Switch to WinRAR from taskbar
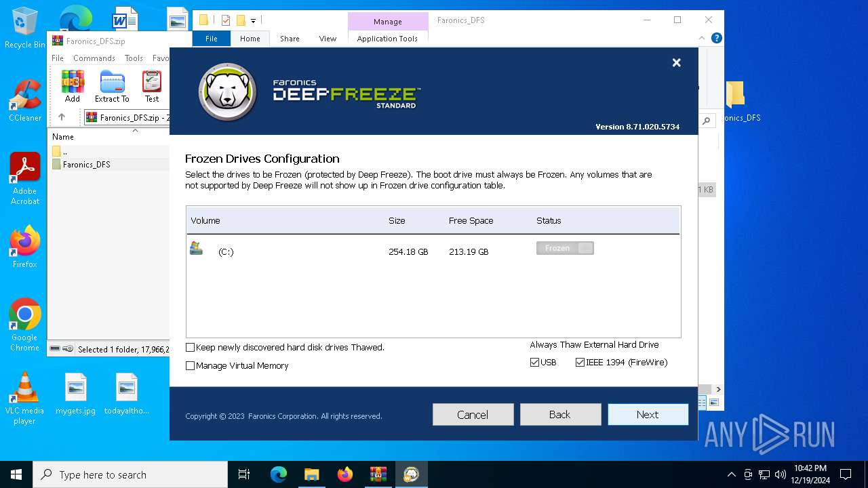868x488 pixels. click(378, 474)
